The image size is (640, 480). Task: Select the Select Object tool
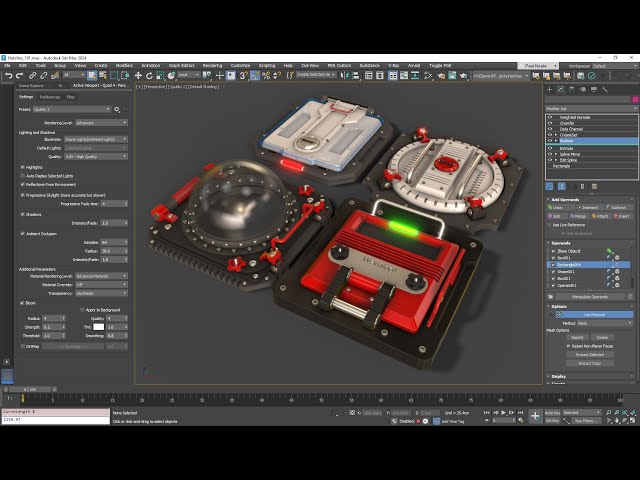pos(92,76)
